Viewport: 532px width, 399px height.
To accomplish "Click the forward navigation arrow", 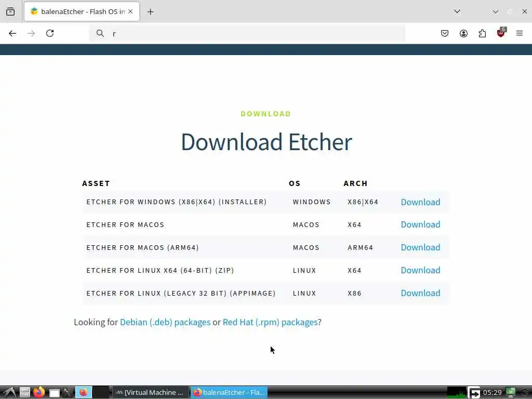I will (x=31, y=33).
